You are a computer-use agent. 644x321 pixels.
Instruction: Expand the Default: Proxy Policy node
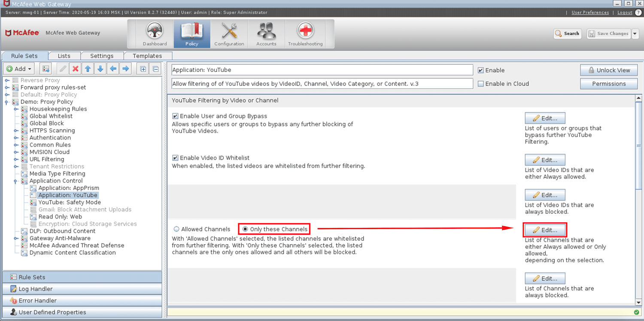coord(7,94)
